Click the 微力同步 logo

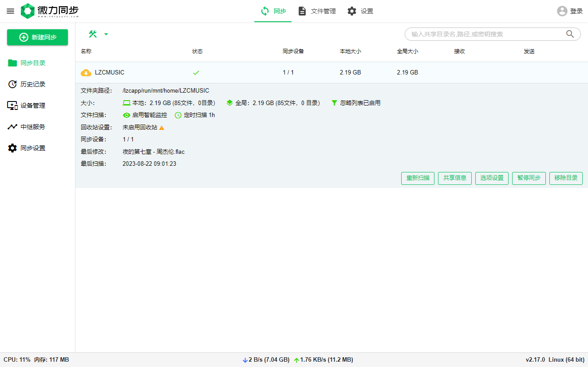50,11
